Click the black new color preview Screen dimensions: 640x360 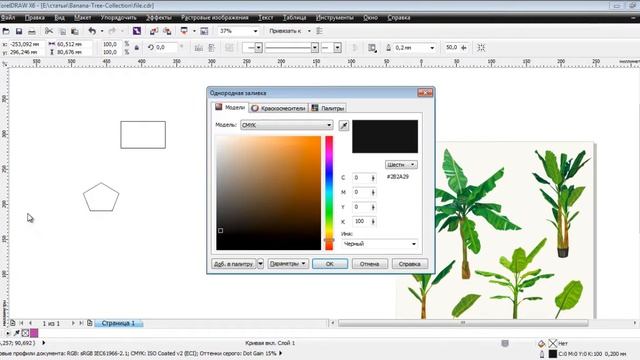[385, 136]
